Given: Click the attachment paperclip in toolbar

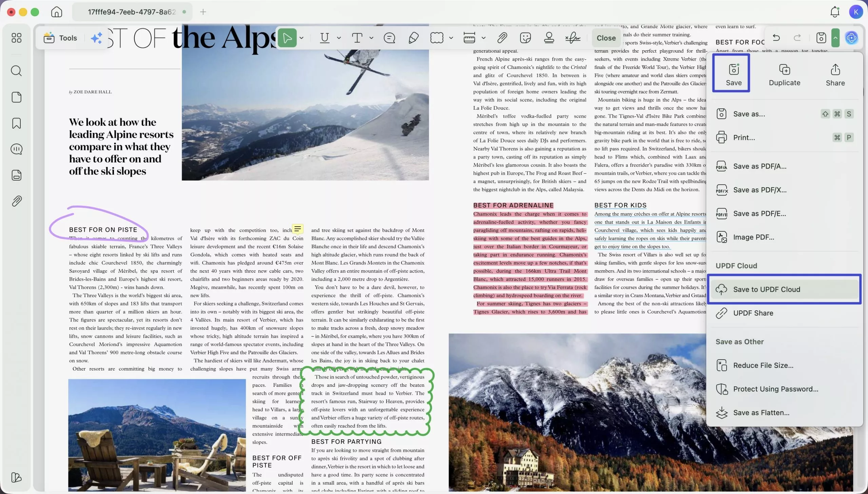Looking at the screenshot, I should tap(502, 38).
